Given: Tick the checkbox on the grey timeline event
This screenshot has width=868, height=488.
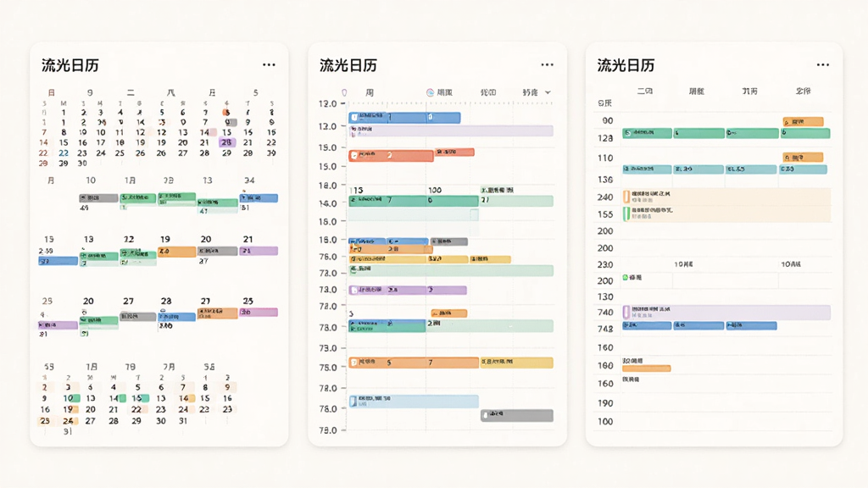Looking at the screenshot, I should click(486, 414).
